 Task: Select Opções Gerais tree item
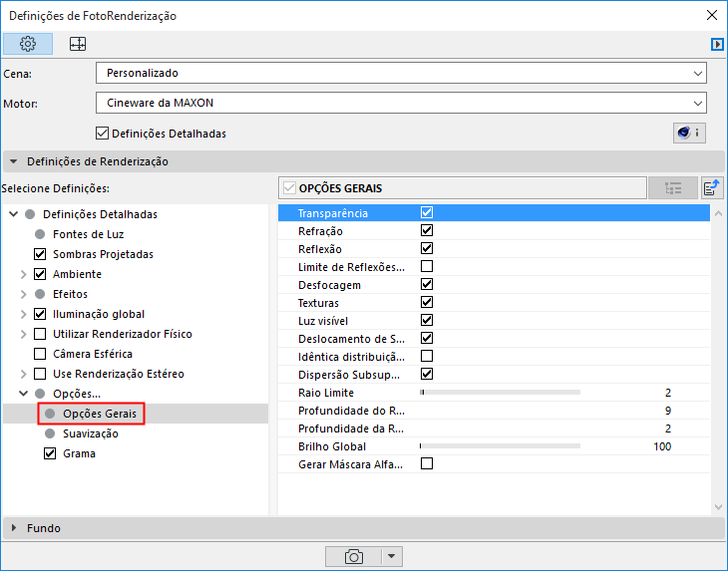click(100, 414)
